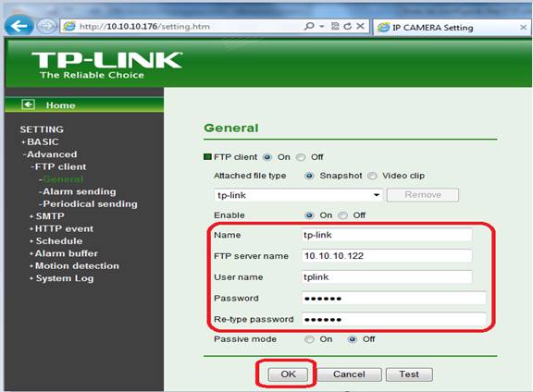Click the stop loading X icon
The width and height of the screenshot is (533, 392).
[360, 26]
